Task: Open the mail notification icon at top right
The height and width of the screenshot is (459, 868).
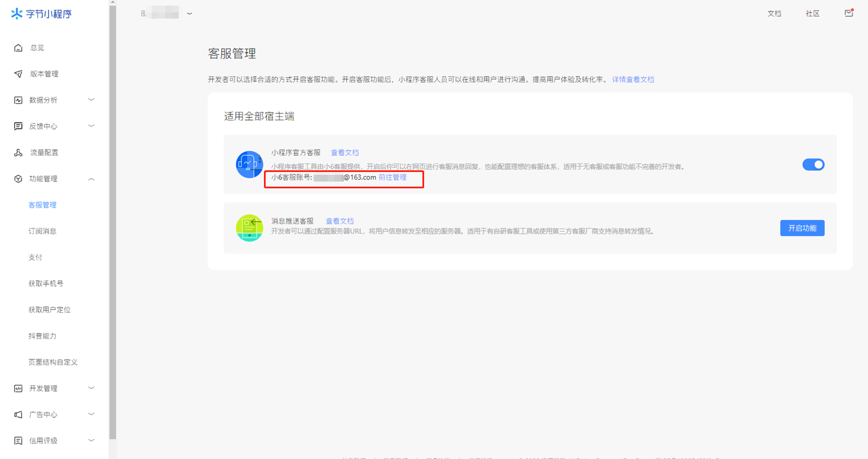Action: pos(849,13)
